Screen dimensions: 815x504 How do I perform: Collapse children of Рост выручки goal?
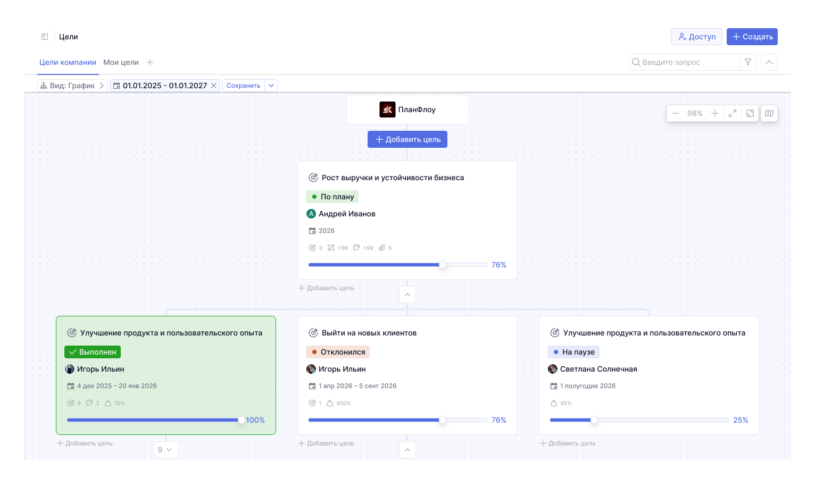click(x=407, y=295)
